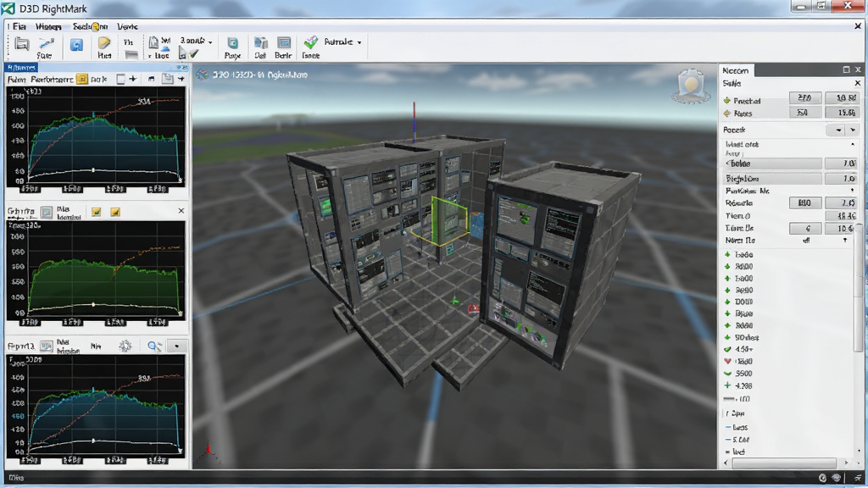Select the 'Rjlumes' panel tab
The image size is (868, 488).
click(21, 68)
